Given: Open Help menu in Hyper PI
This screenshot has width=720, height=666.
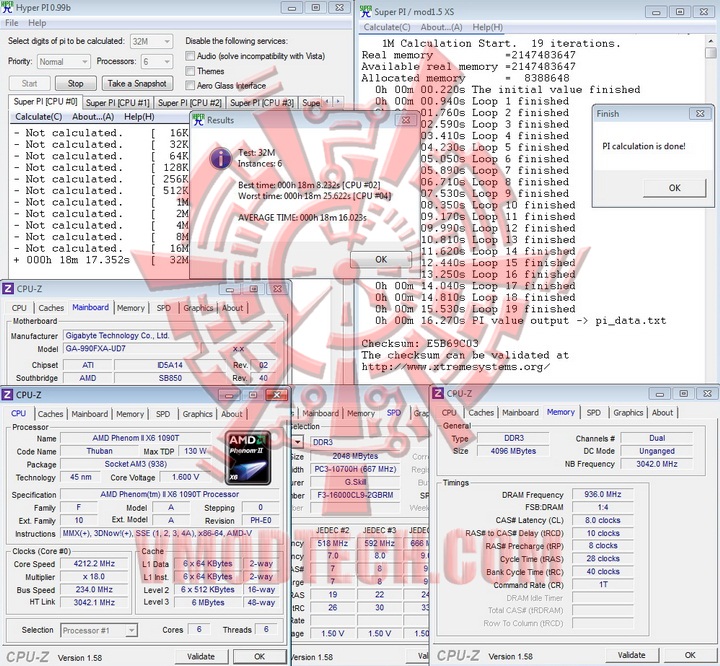Looking at the screenshot, I should coord(37,23).
